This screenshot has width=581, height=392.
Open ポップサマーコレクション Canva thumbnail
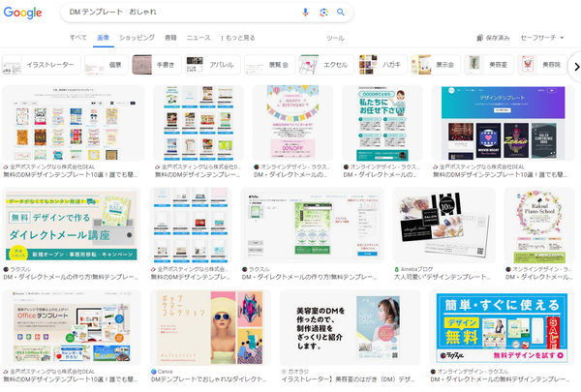click(x=210, y=327)
